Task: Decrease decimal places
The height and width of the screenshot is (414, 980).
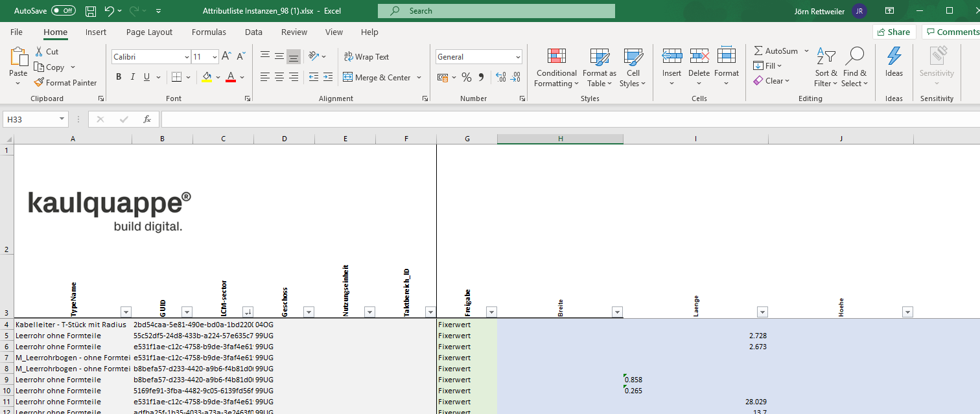Action: coord(515,77)
